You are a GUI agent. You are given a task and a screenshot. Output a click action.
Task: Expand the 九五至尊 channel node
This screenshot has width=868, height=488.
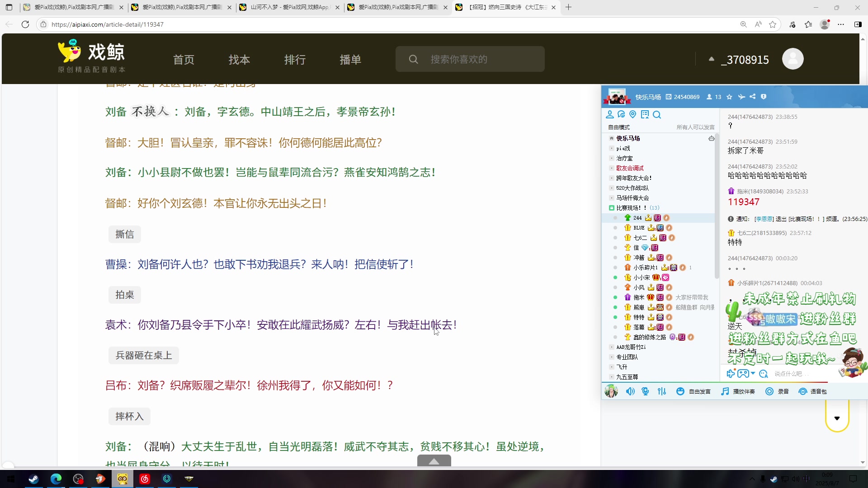612,377
